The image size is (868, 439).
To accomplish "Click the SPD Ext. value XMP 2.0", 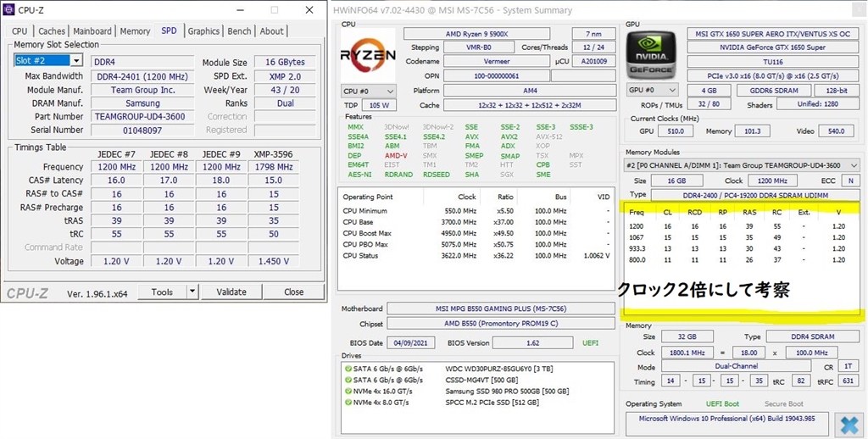I will coord(285,76).
